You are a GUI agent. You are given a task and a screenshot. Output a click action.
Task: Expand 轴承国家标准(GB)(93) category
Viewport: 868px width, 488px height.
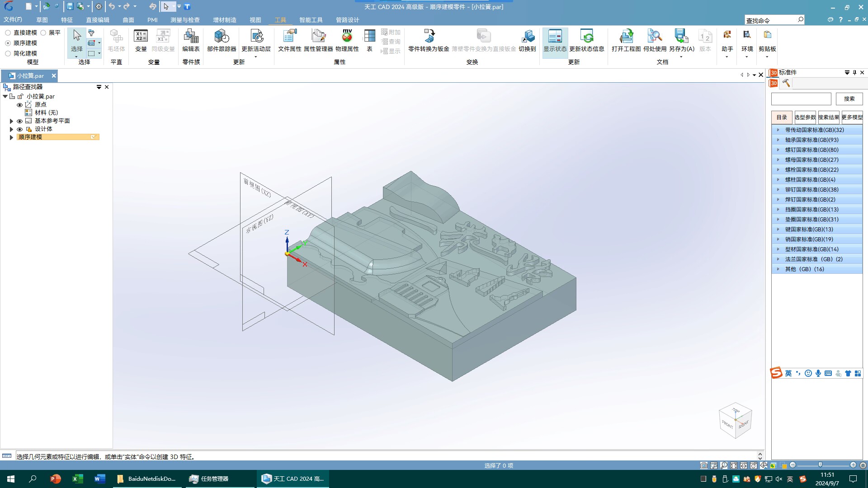778,140
